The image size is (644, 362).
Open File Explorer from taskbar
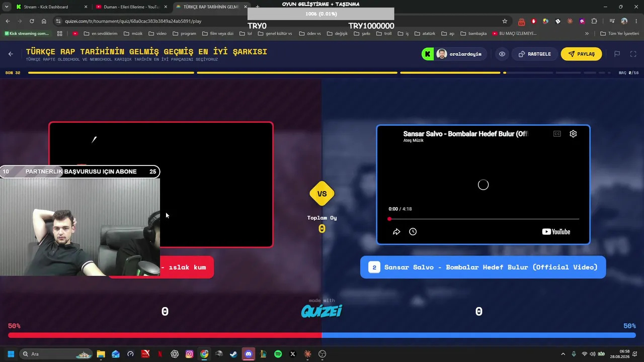[101, 354]
